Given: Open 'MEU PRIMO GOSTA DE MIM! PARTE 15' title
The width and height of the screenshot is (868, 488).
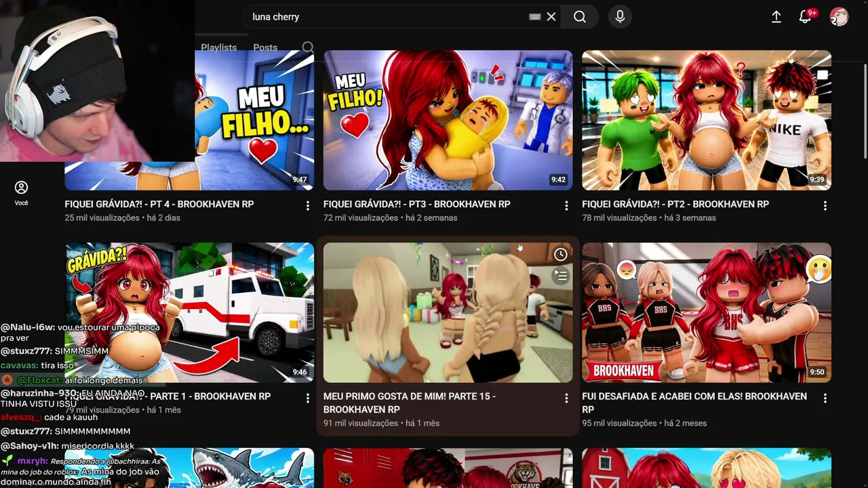Looking at the screenshot, I should [410, 403].
